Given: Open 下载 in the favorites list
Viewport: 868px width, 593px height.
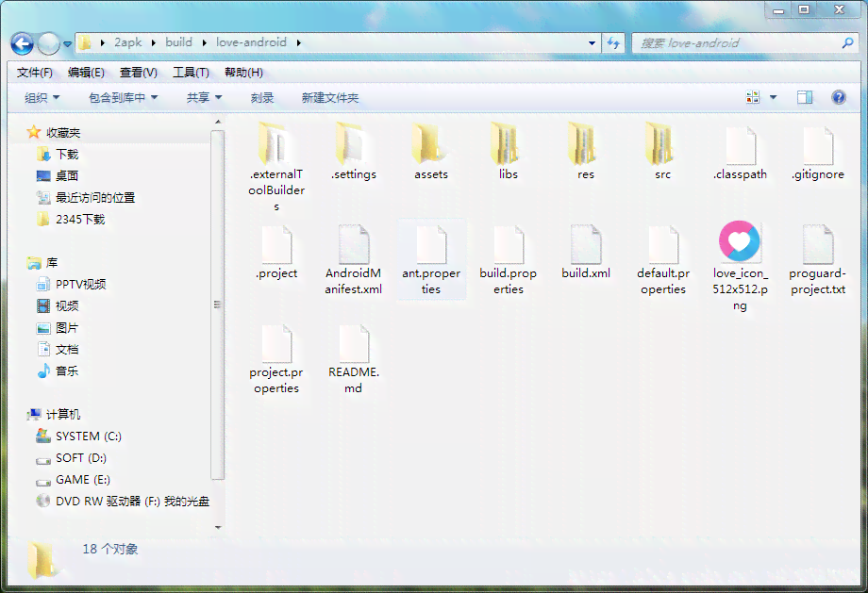Looking at the screenshot, I should tap(67, 155).
